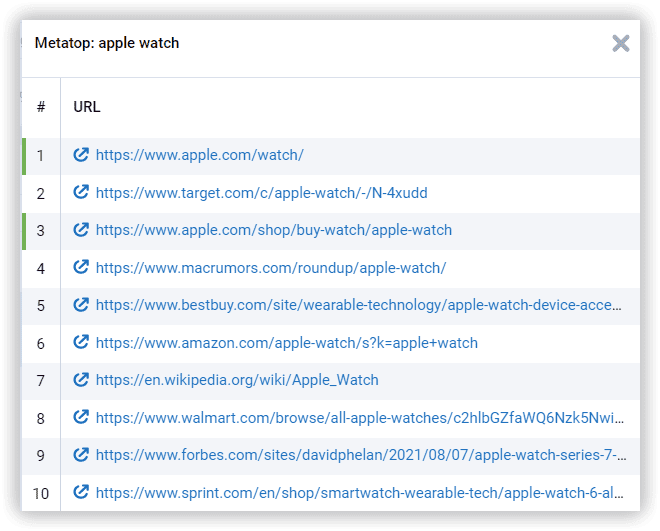Click the URL column header
This screenshot has height=531, width=660.
87,107
